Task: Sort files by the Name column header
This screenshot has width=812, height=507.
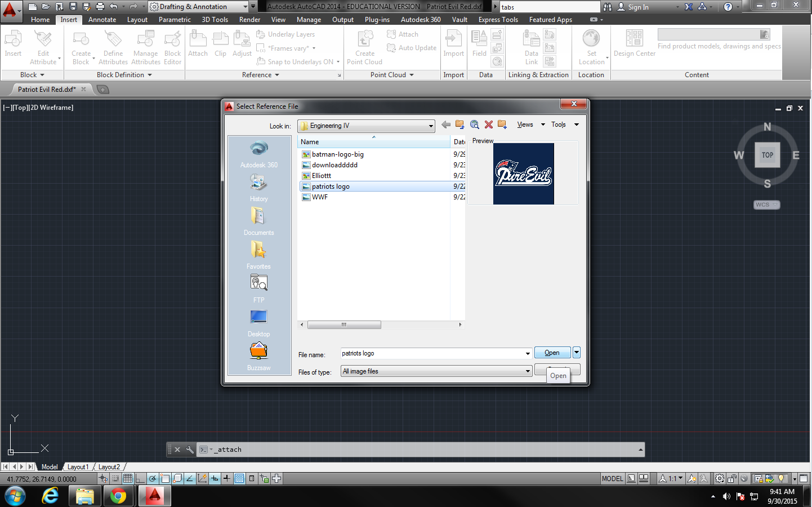Action: tap(374, 142)
